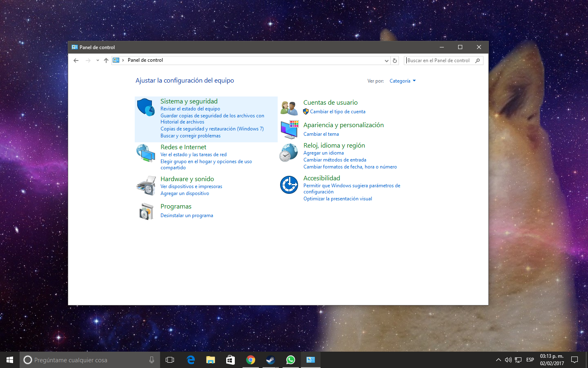Click the Cortana Pregúntame cualquier cosa box
The width and height of the screenshot is (588, 368).
coord(90,360)
